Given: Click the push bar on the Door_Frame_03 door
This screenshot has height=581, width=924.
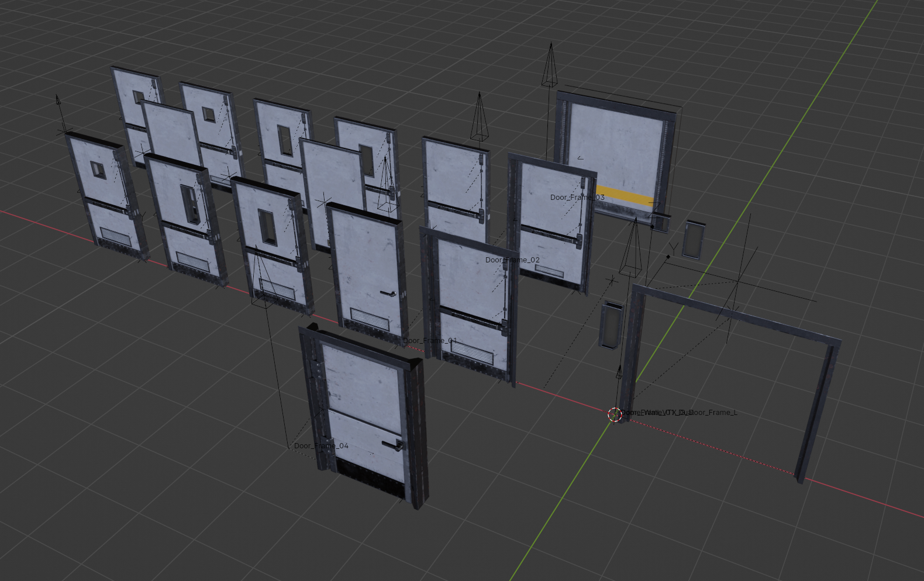Looking at the screenshot, I should [549, 234].
